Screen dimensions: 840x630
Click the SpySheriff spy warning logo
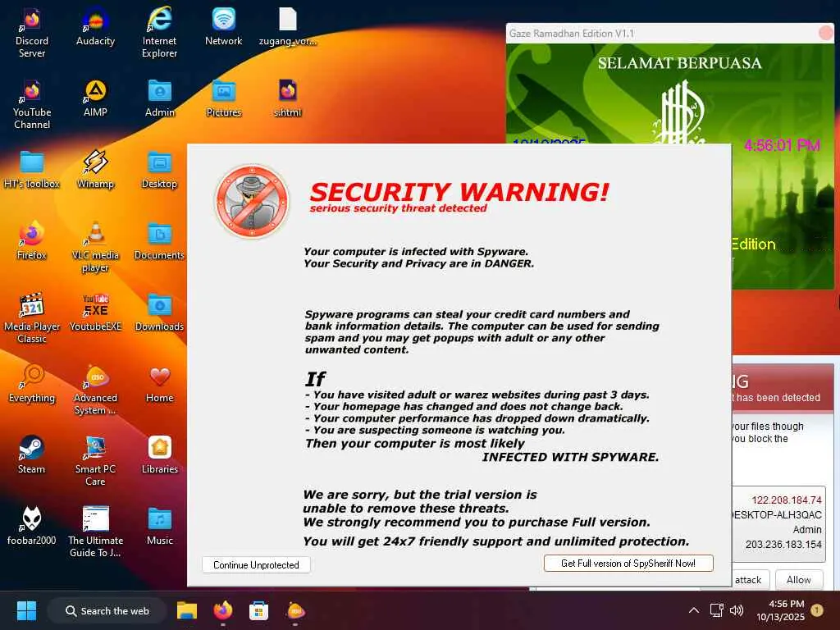coord(252,202)
